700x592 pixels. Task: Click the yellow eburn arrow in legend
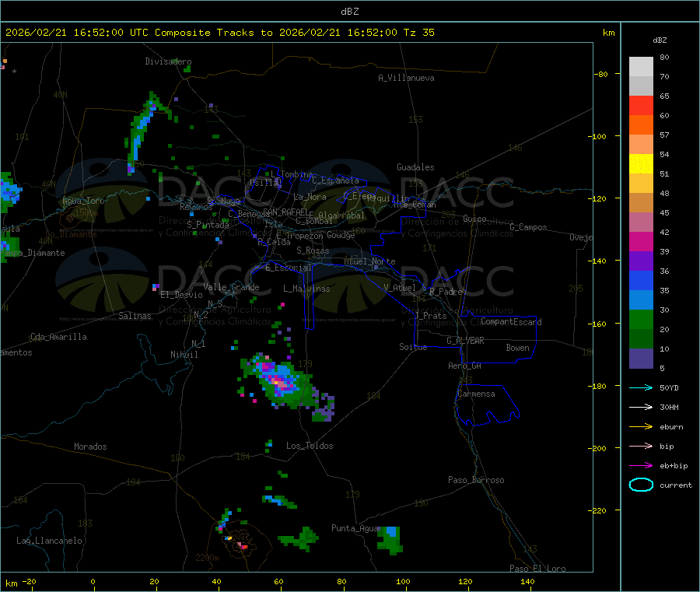641,427
